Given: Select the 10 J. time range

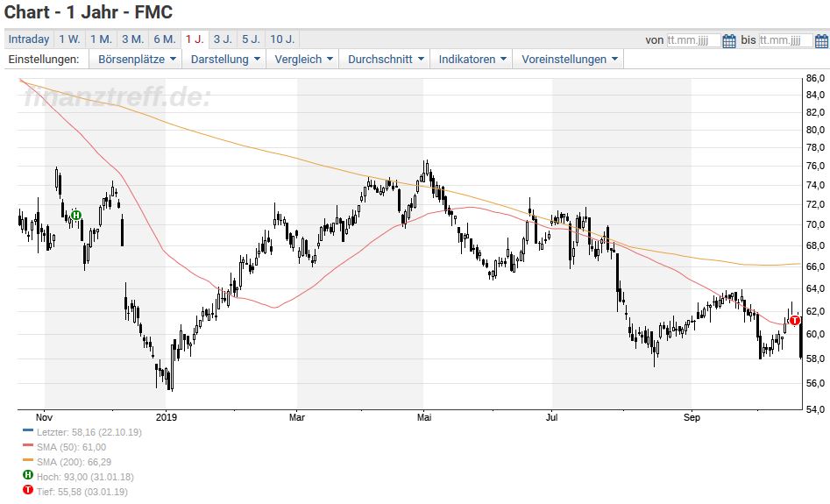Looking at the screenshot, I should pos(282,39).
